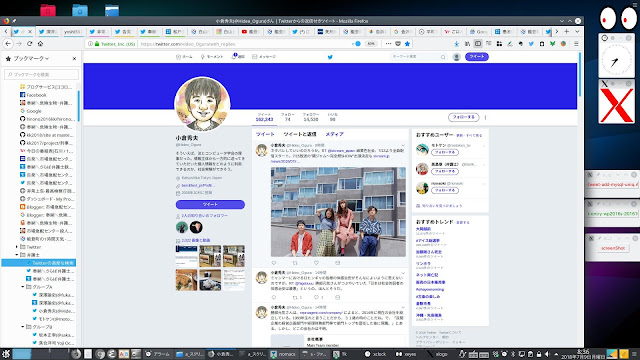Click the followers count stat
Screen dimensions: 640x360
311,117
